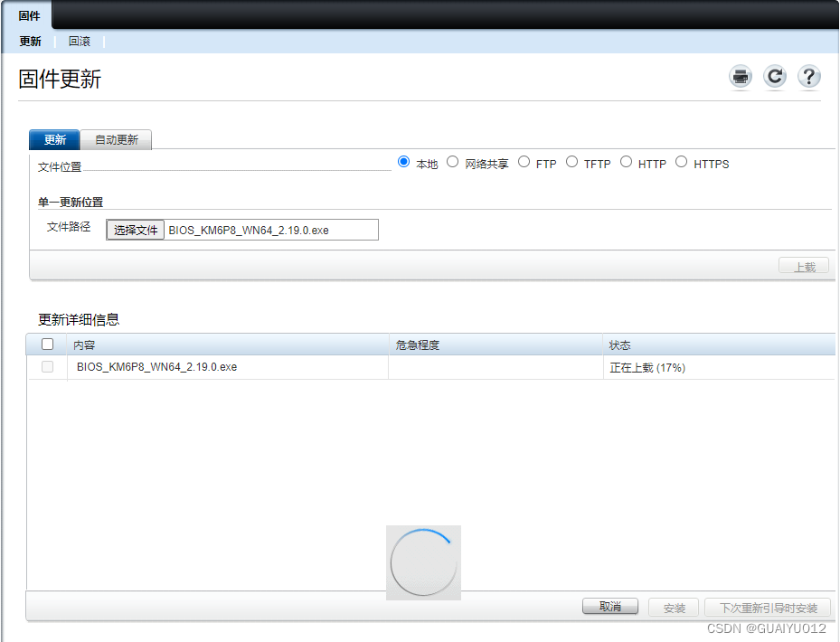Viewport: 840px width, 642px height.
Task: Click the 上载 upload button
Action: pyautogui.click(x=804, y=267)
